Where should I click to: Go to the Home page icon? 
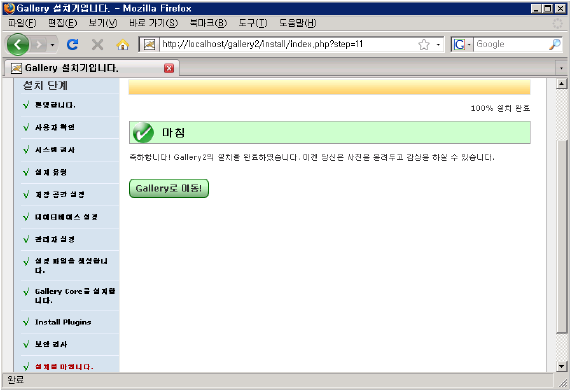pyautogui.click(x=123, y=45)
